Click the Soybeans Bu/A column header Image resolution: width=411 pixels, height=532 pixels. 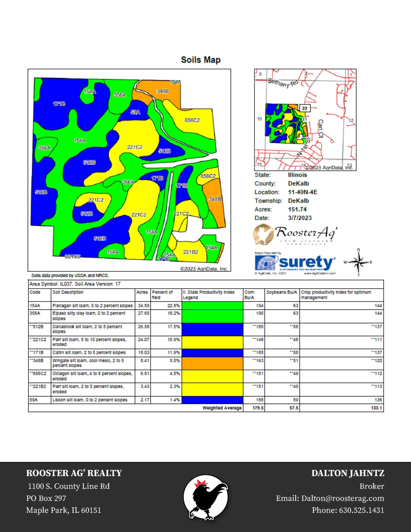click(x=282, y=292)
